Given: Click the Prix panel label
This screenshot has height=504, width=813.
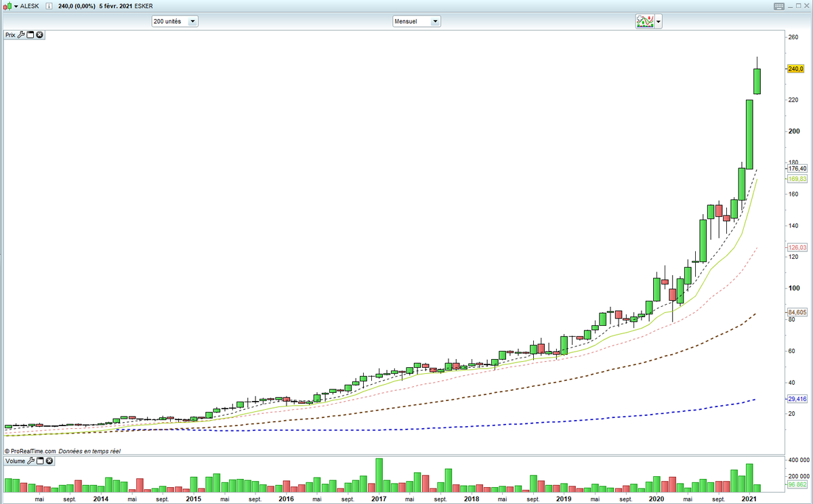Looking at the screenshot, I should point(10,35).
